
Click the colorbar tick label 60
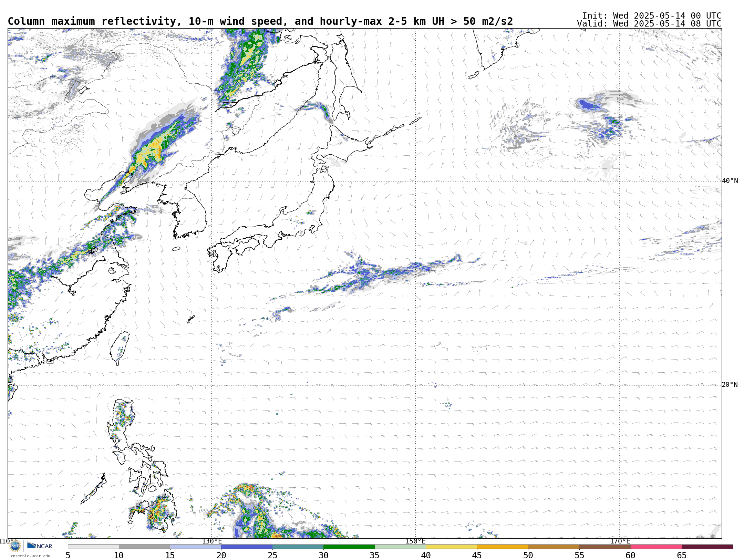[631, 556]
